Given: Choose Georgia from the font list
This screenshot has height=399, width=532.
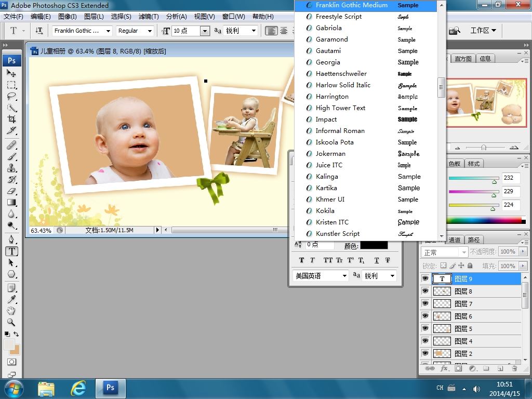Looking at the screenshot, I should 328,62.
